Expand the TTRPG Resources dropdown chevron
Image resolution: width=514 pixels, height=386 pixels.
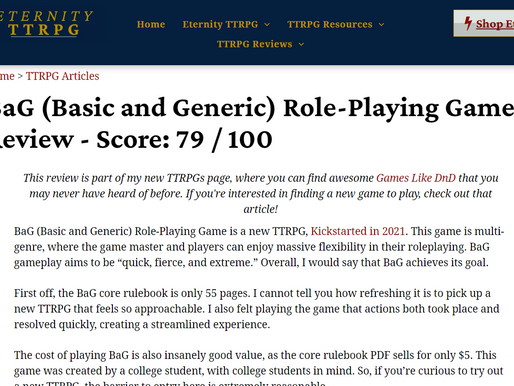381,25
